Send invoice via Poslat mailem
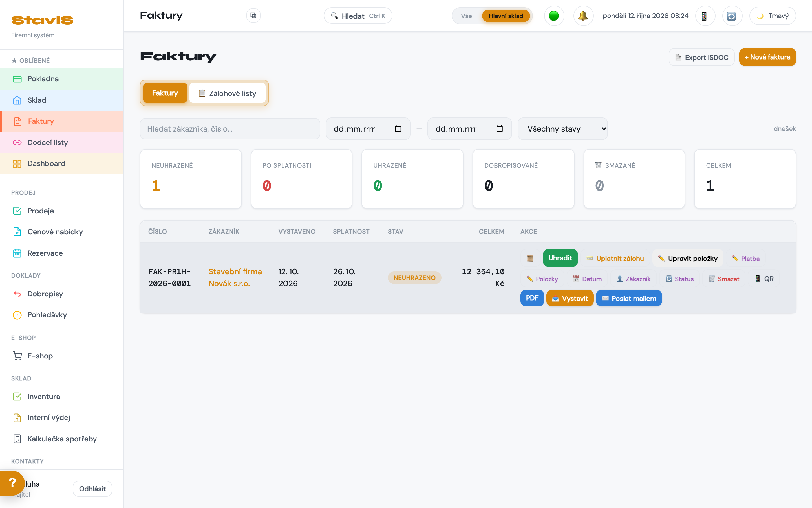The width and height of the screenshot is (812, 508). pos(629,298)
